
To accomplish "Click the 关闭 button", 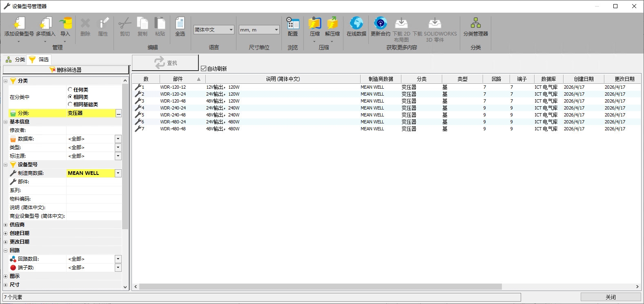I will [611, 297].
